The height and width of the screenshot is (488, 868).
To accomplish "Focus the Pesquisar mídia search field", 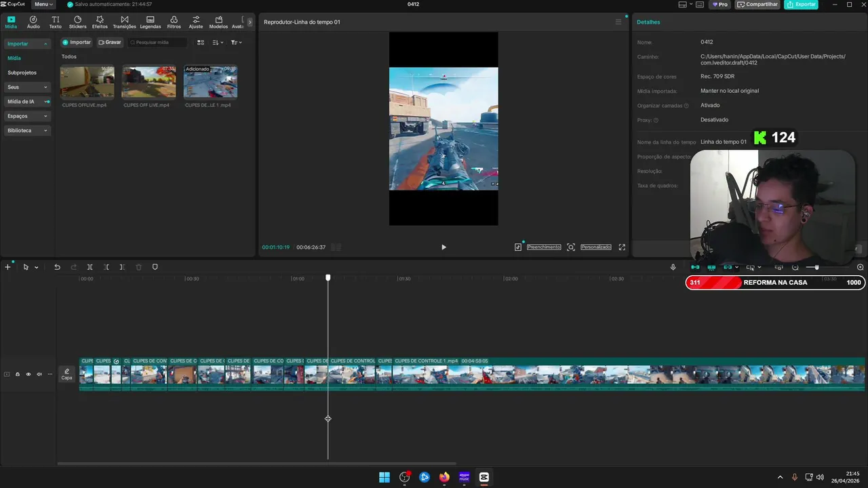I will [x=157, y=42].
